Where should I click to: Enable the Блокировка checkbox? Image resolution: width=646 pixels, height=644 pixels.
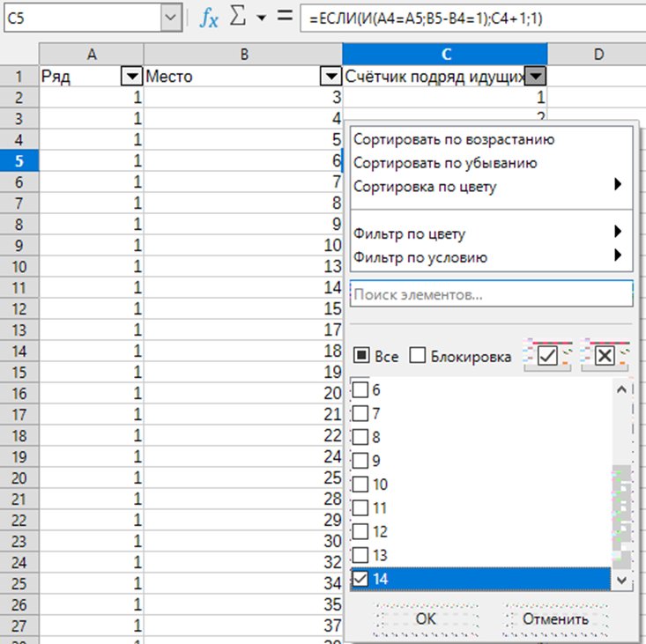[x=419, y=357]
